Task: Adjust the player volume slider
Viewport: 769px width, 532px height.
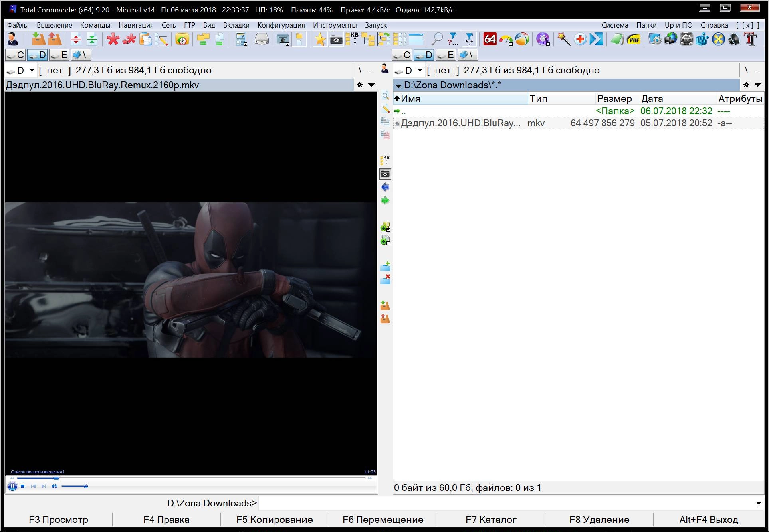Action: 75,486
